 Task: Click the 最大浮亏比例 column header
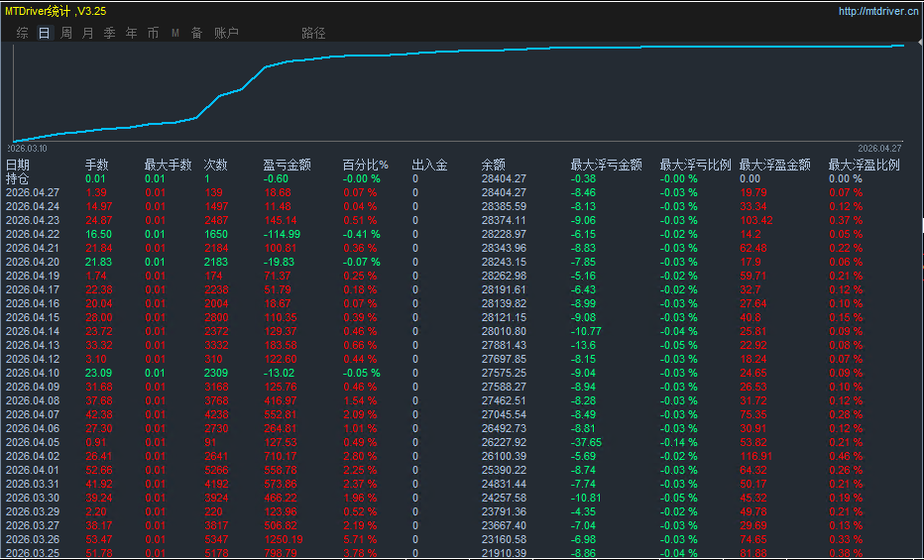695,165
